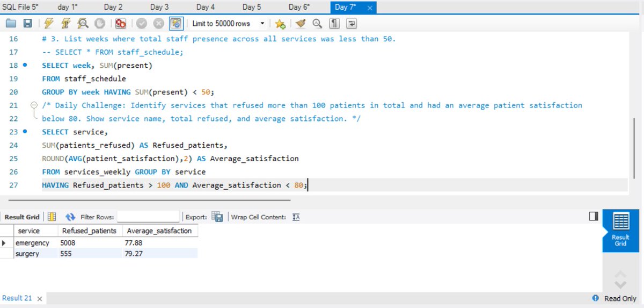Select the Result Grid side panel button
Viewport: 644px width, 308px height.
[620, 230]
